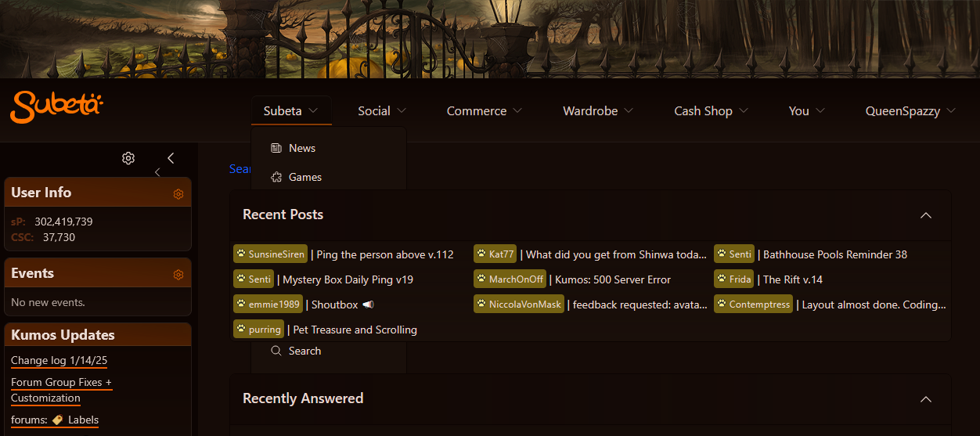
Task: Click the MarchOnOff user tag
Action: pos(510,279)
